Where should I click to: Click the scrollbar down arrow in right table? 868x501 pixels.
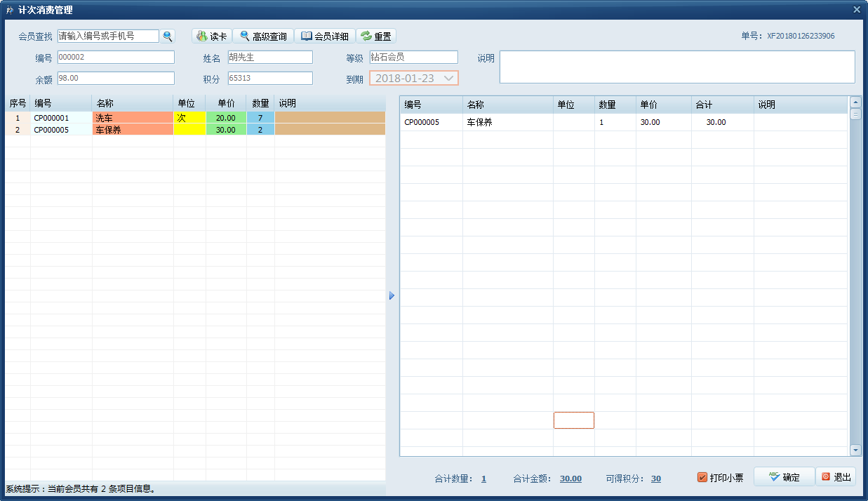(855, 450)
